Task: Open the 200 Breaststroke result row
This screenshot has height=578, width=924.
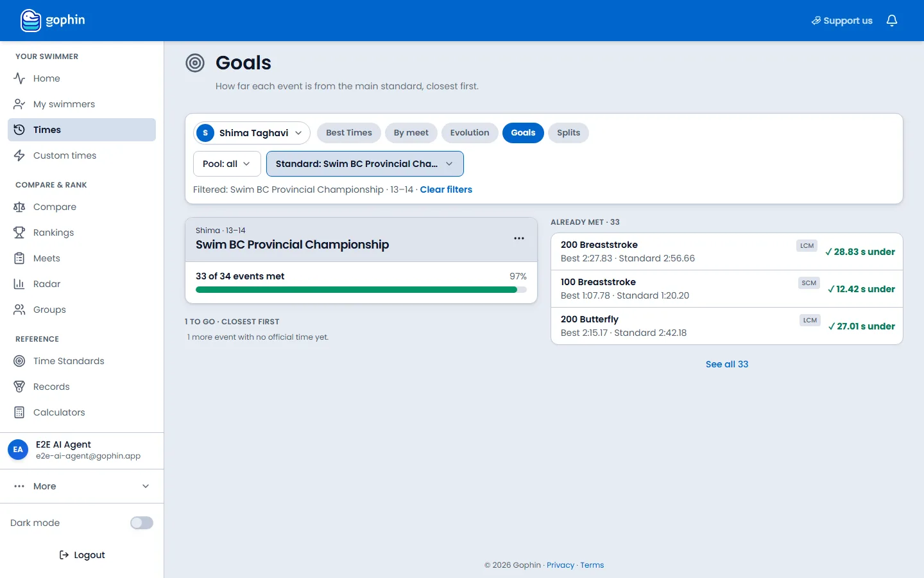Action: pos(727,252)
